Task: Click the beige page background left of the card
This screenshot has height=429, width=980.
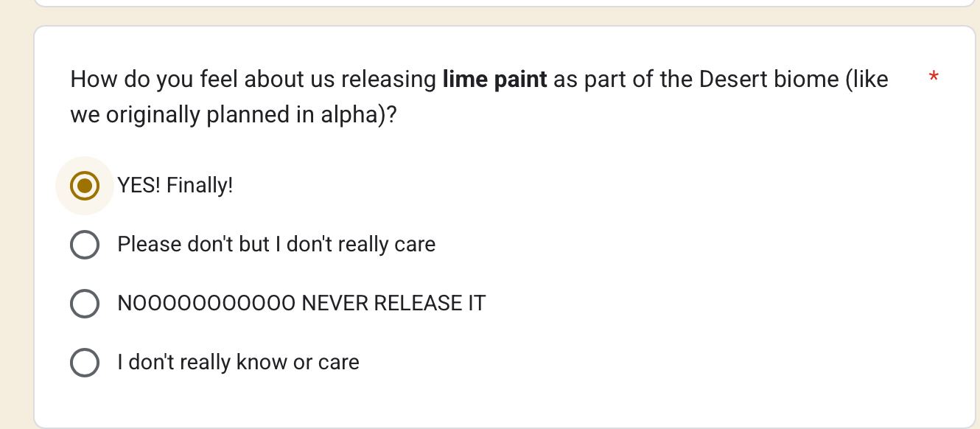Action: [x=16, y=221]
